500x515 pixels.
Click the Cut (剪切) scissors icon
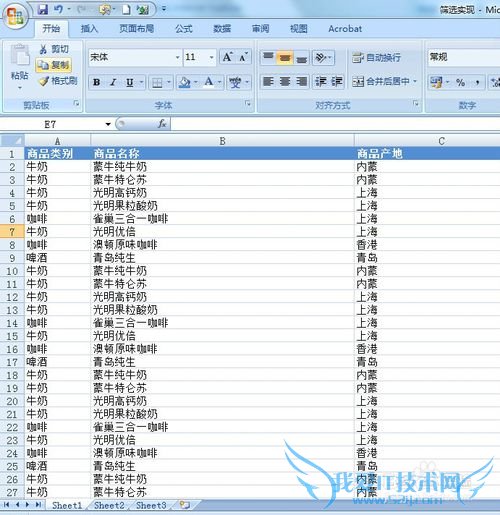(43, 50)
